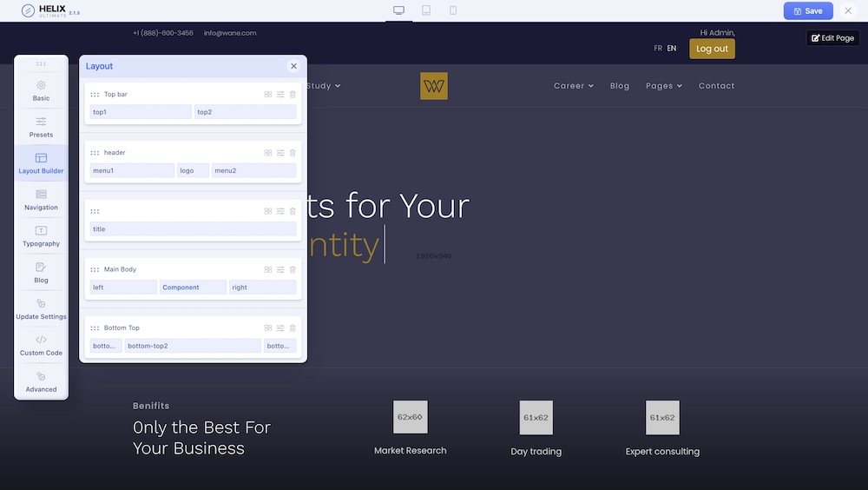The width and height of the screenshot is (868, 490).
Task: Open settings for Main Body row
Action: pyautogui.click(x=280, y=269)
